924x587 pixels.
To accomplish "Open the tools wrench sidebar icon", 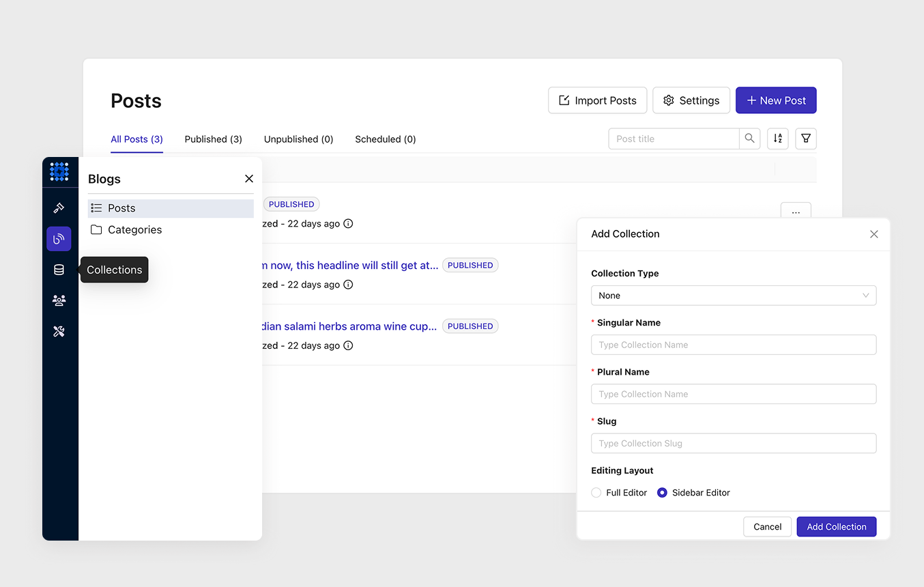I will 59,332.
